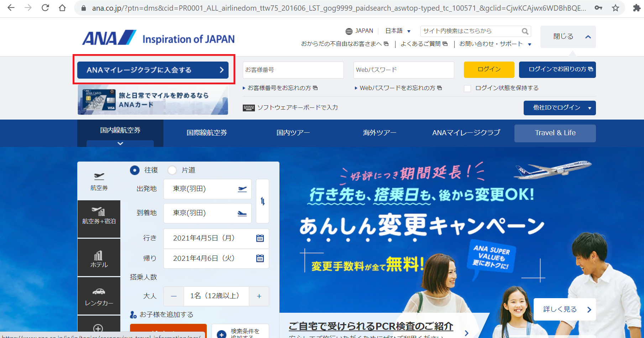This screenshot has height=338, width=644.
Task: Open browser extensions puzzle icon
Action: (x=637, y=8)
